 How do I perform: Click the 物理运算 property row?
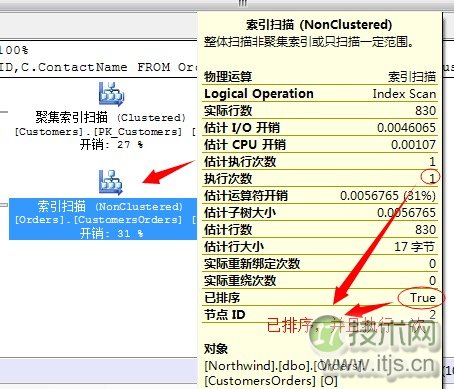(x=320, y=77)
